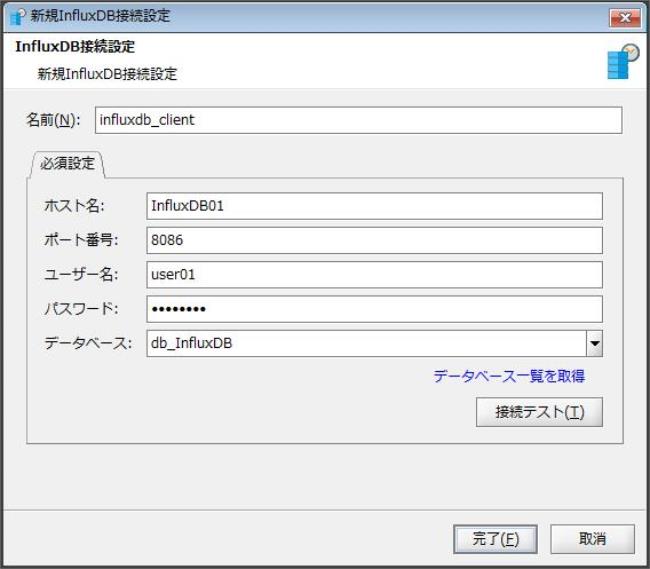Click the パスワード: label
Viewport: 650px width, 569px height.
[81, 309]
